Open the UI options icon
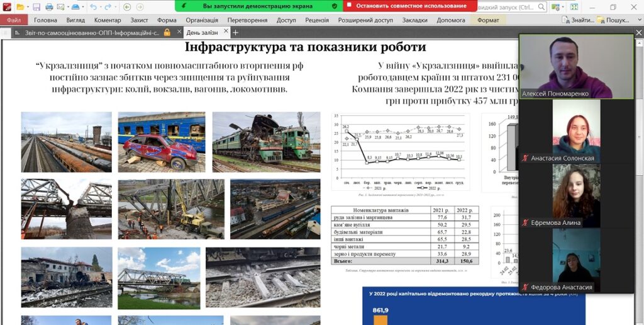Image resolution: width=644 pixels, height=325 pixels. [555, 6]
